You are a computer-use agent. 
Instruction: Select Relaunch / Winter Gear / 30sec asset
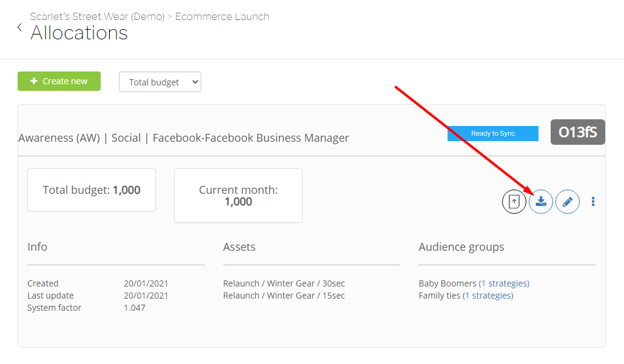tap(284, 283)
